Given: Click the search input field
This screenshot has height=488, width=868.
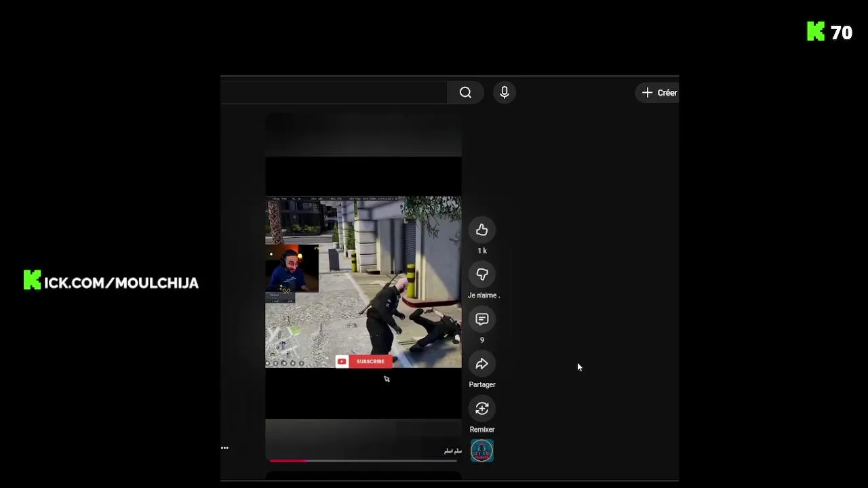Looking at the screenshot, I should 334,93.
